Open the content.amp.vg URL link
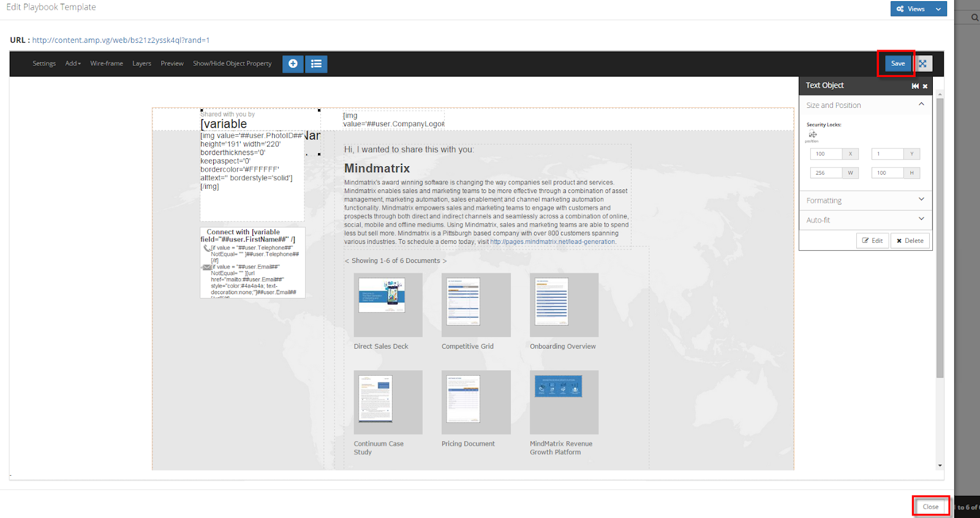The image size is (980, 518). 121,40
